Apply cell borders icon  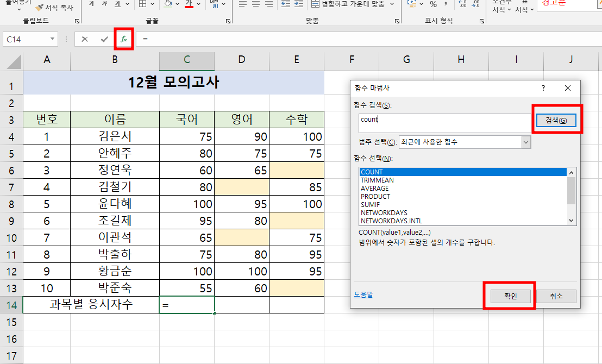[x=142, y=4]
